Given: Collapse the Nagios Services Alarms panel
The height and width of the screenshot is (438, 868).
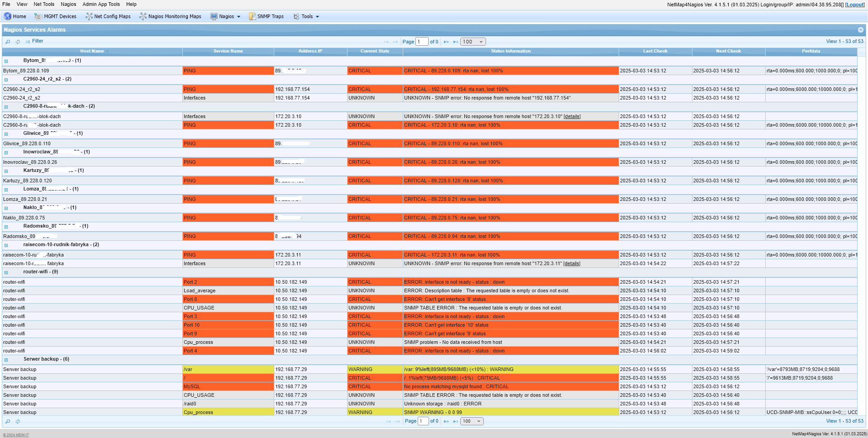Looking at the screenshot, I should coord(860,30).
